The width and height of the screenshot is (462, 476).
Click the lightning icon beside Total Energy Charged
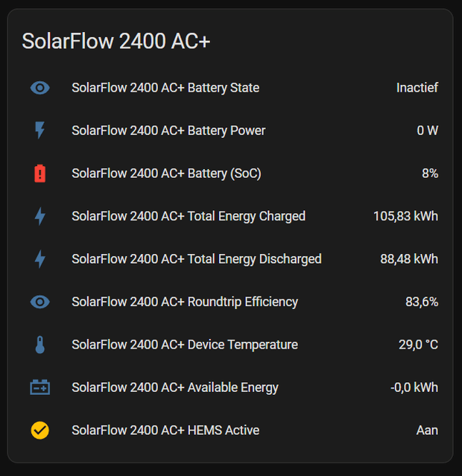[x=39, y=217]
